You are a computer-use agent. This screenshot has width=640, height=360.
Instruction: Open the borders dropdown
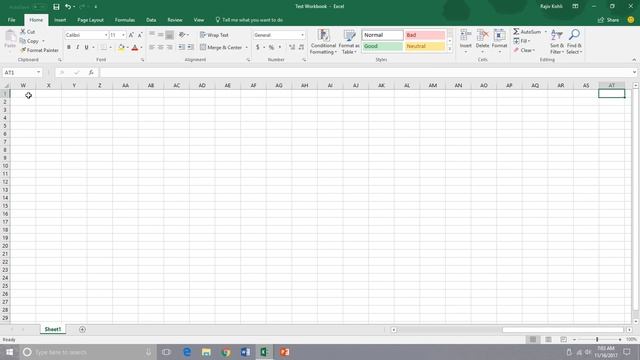[x=110, y=48]
